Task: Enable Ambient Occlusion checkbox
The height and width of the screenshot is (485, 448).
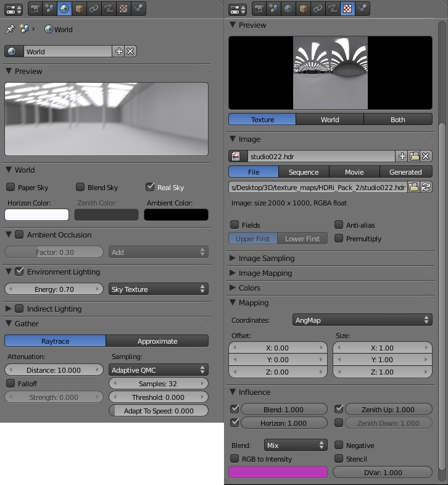Action: (19, 234)
